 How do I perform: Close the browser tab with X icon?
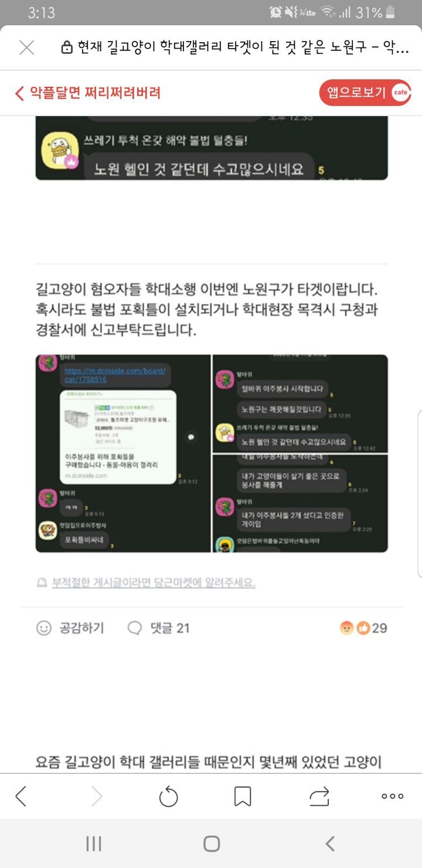[26, 48]
